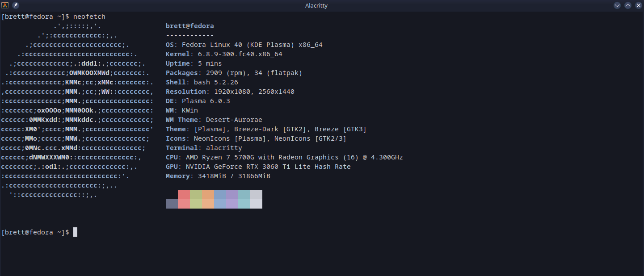Click the 'Terminal: alacritty' line

(204, 148)
